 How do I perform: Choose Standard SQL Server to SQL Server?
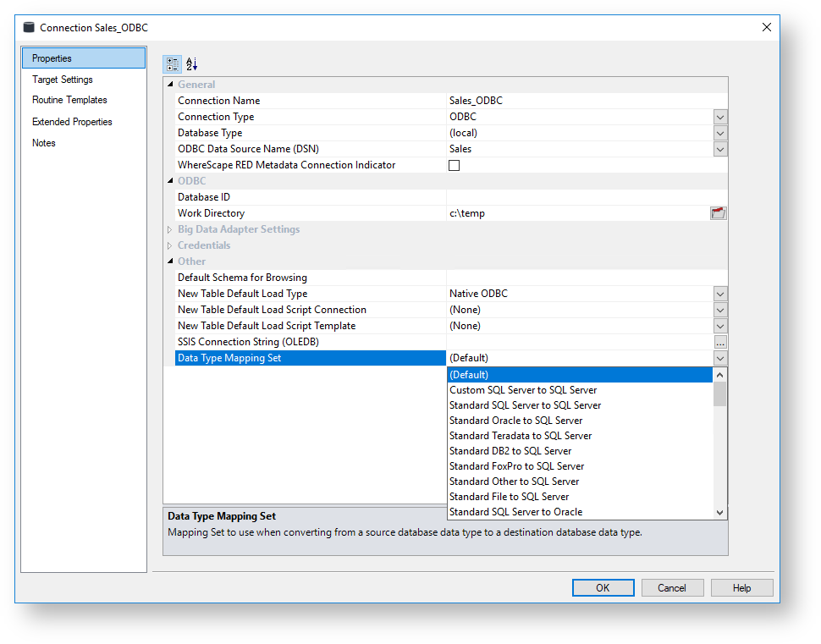click(580, 405)
